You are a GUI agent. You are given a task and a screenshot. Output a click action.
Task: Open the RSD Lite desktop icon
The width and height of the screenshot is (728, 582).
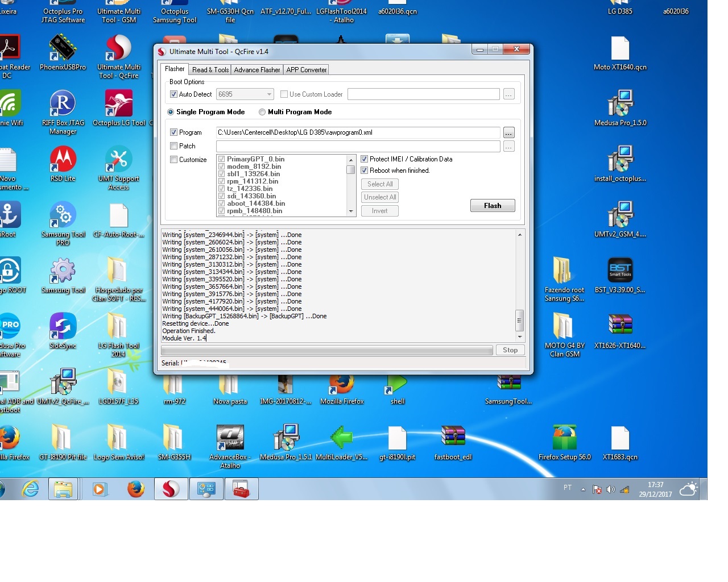pos(63,165)
